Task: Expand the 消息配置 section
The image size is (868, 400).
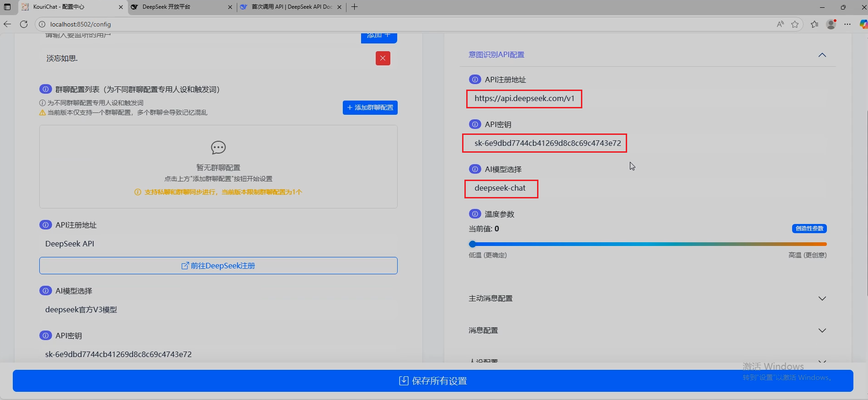Action: click(822, 331)
